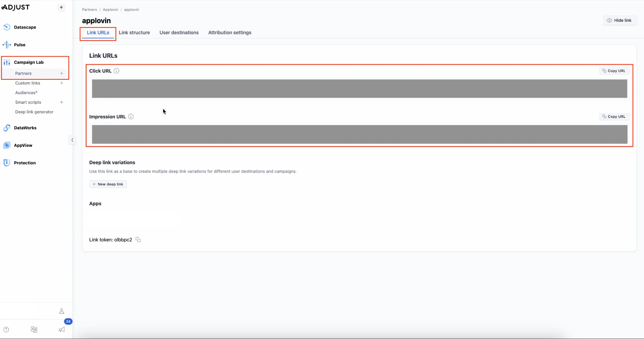Click the applovin page title
The height and width of the screenshot is (339, 644).
pos(96,21)
